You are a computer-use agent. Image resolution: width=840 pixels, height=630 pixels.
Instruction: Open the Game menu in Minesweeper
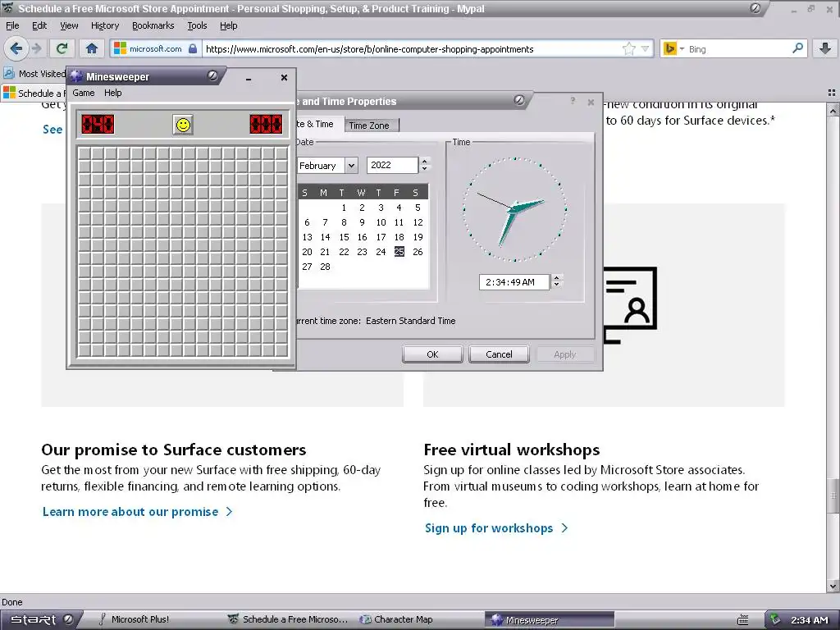point(84,93)
